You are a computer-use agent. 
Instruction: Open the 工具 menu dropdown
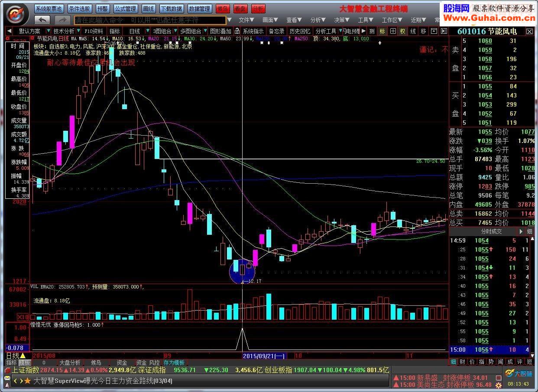[365, 20]
